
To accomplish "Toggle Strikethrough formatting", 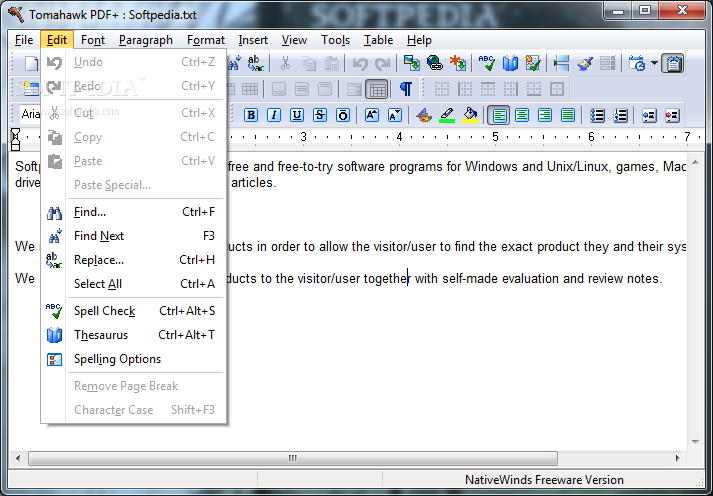I will [320, 115].
